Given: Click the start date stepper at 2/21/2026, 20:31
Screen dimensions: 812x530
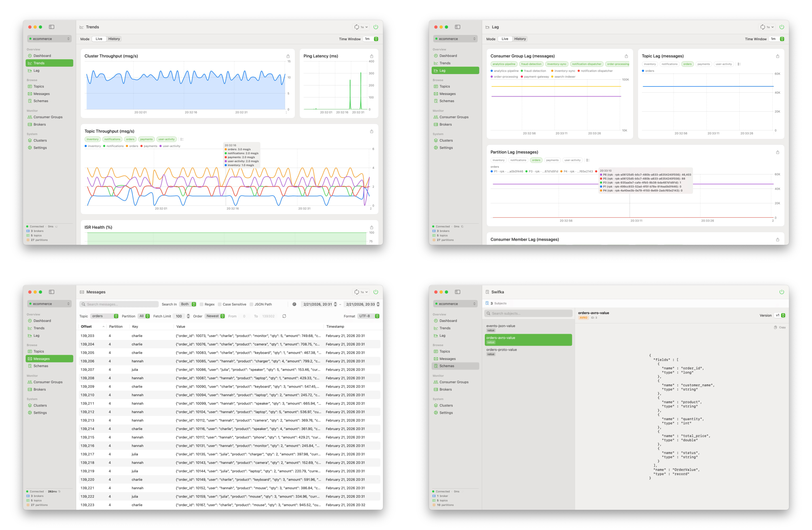Looking at the screenshot, I should point(335,304).
